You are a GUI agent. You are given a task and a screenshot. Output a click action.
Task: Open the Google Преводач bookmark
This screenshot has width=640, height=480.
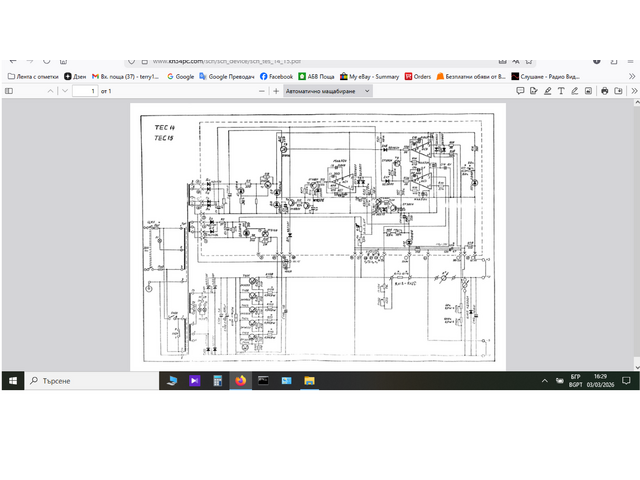[x=226, y=76]
